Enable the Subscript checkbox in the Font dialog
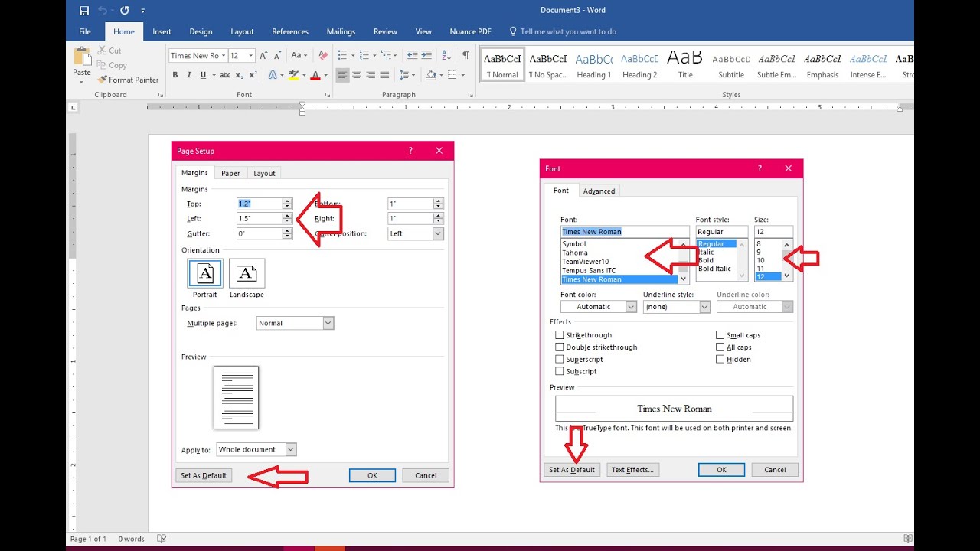 tap(560, 371)
